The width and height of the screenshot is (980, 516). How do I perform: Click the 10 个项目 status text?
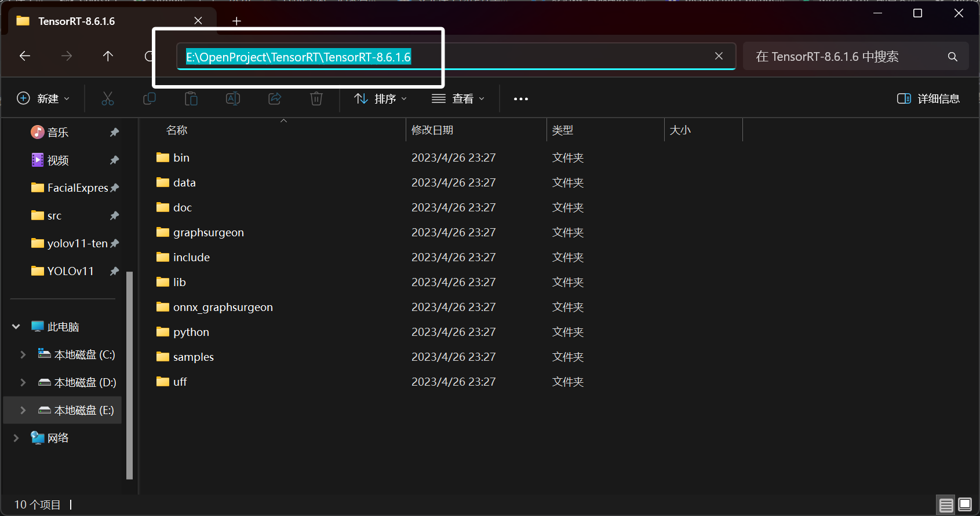point(38,505)
